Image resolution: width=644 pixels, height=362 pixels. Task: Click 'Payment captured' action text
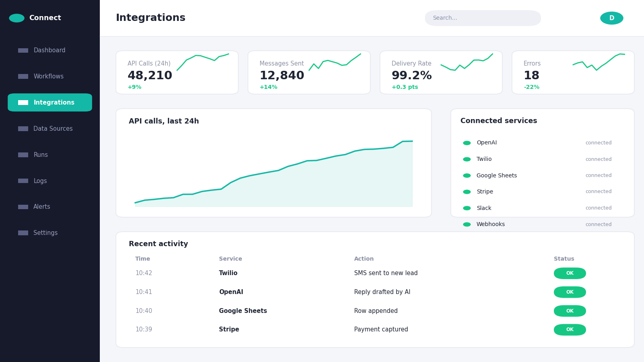[381, 329]
